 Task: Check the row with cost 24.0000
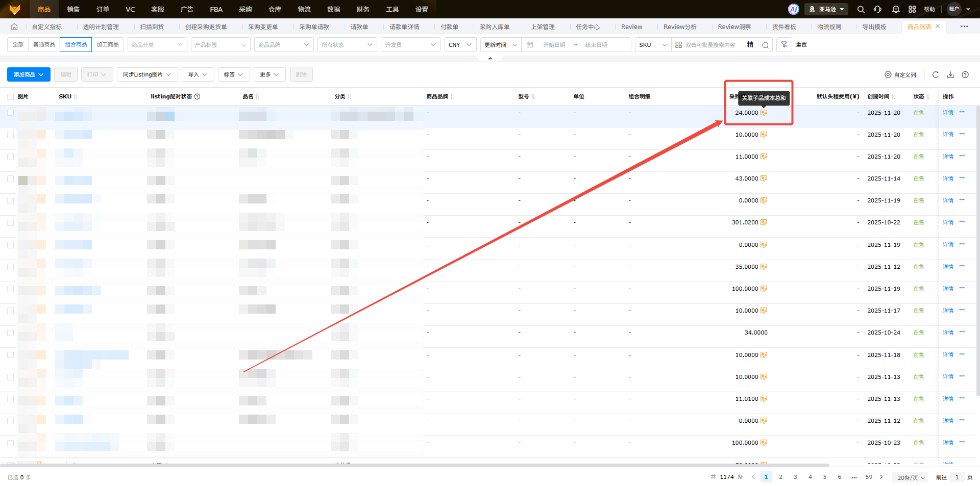coord(10,113)
